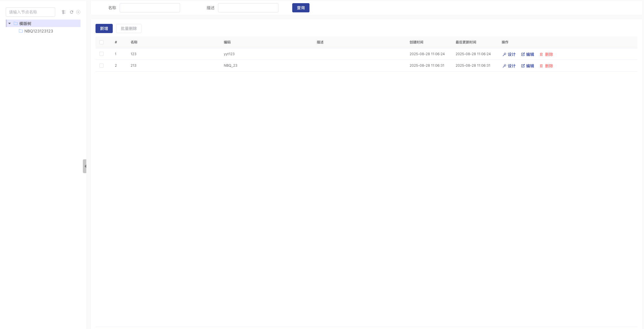Check the row for NBQ_23
This screenshot has width=644, height=329.
click(x=102, y=66)
